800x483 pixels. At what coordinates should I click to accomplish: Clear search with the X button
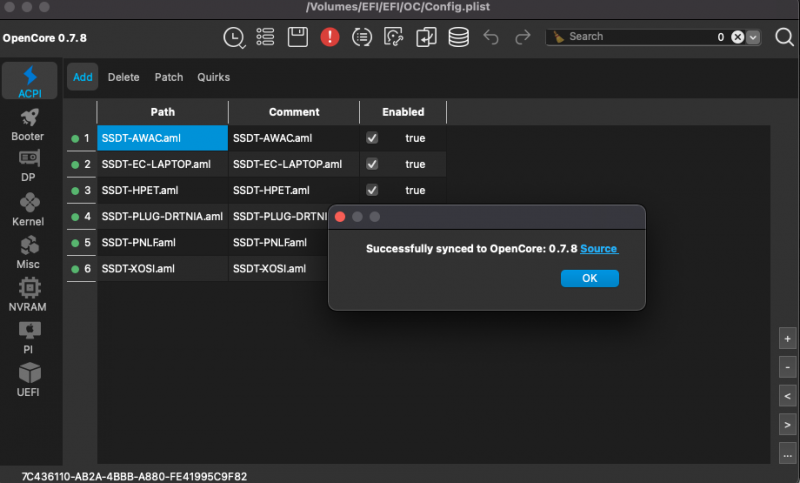point(737,37)
